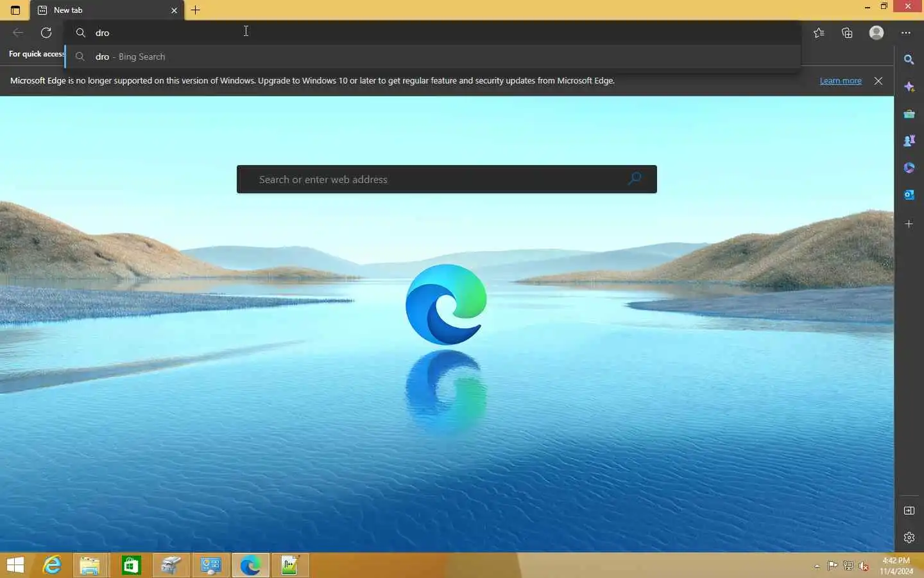
Task: Close the New tab tab
Action: (x=174, y=10)
